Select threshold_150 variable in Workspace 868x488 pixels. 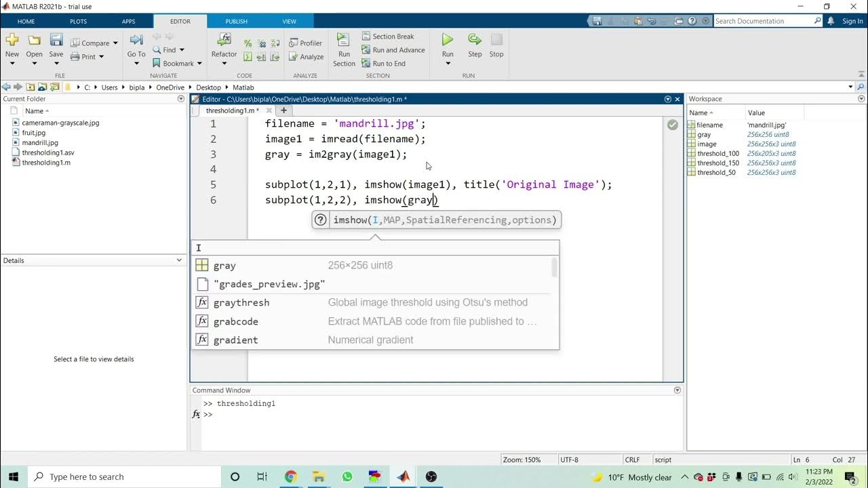click(718, 163)
